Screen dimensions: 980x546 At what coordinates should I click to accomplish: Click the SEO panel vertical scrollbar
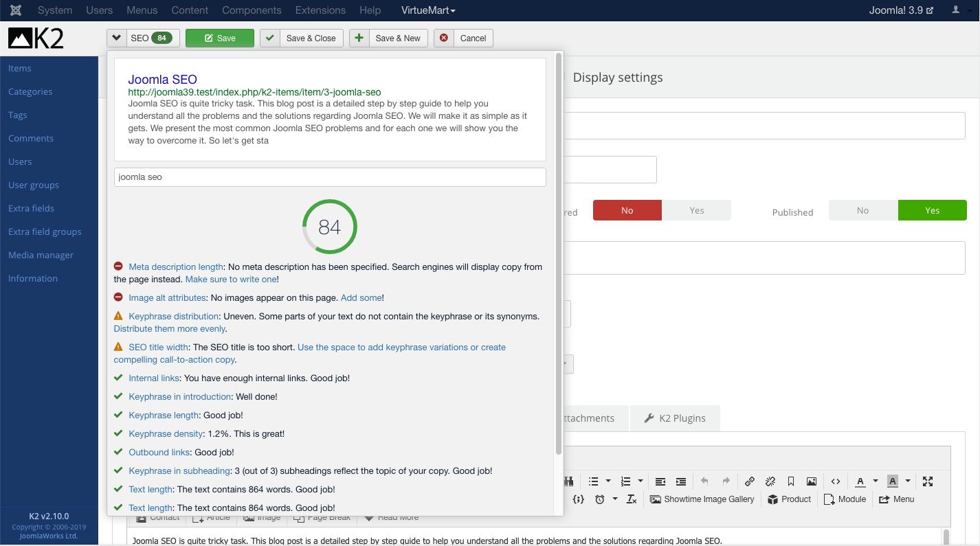point(559,254)
